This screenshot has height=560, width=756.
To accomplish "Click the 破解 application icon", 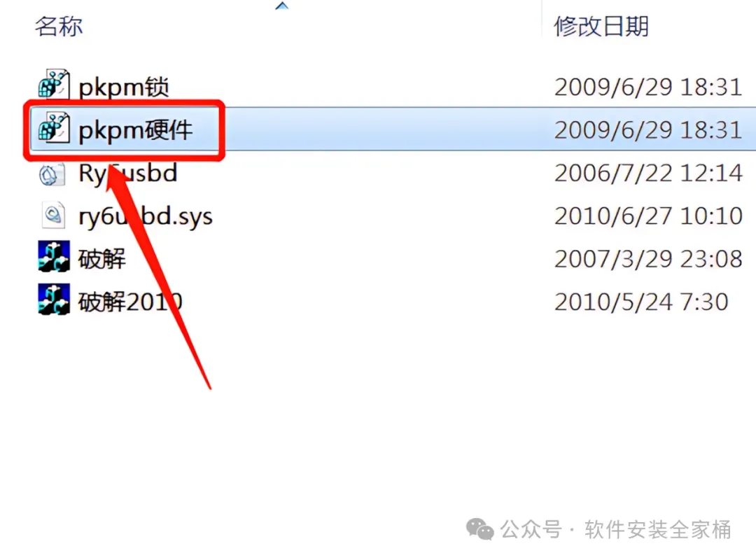I will pos(54,256).
